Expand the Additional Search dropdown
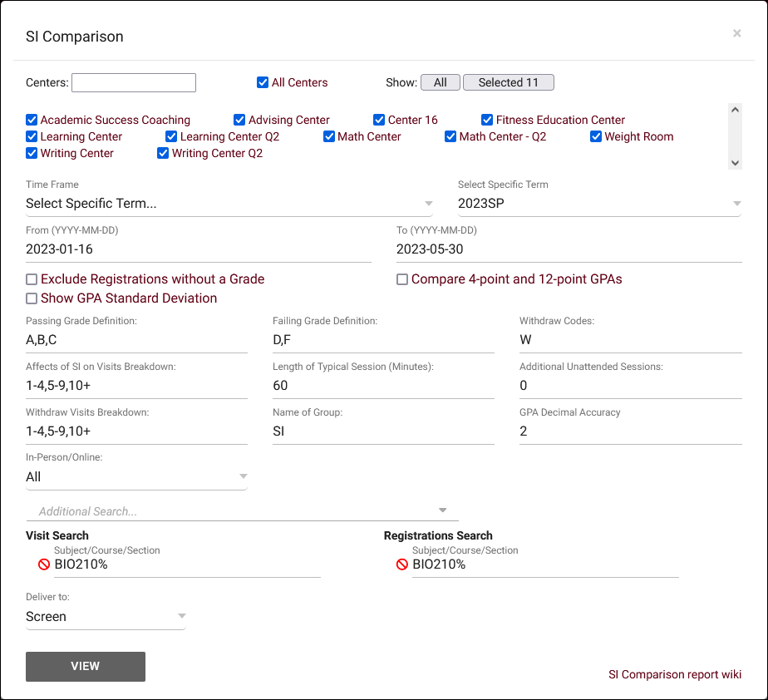 point(242,511)
